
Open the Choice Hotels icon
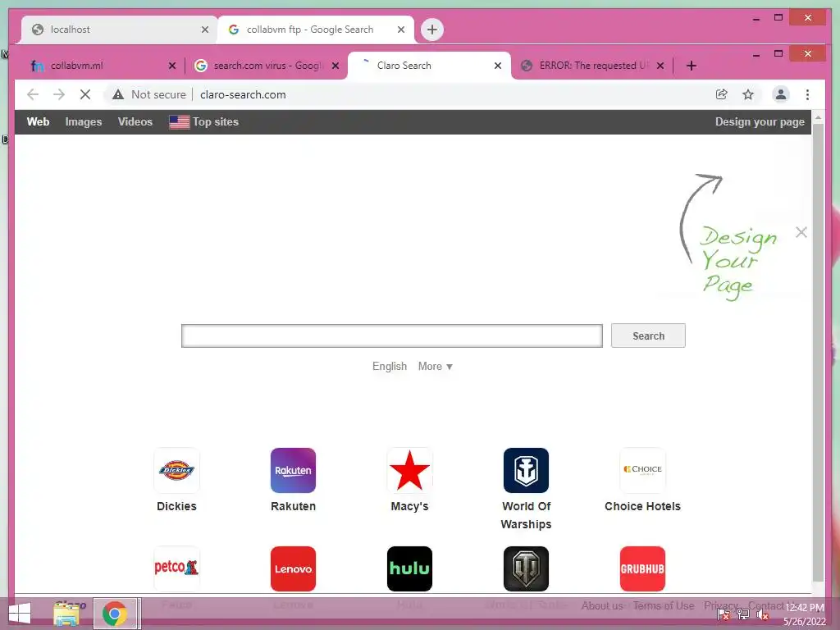tap(642, 470)
